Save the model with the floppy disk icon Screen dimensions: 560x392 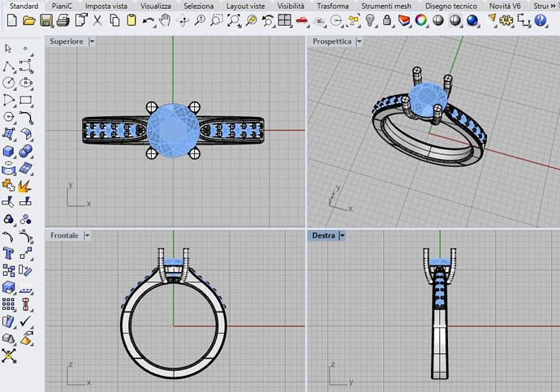pos(46,21)
